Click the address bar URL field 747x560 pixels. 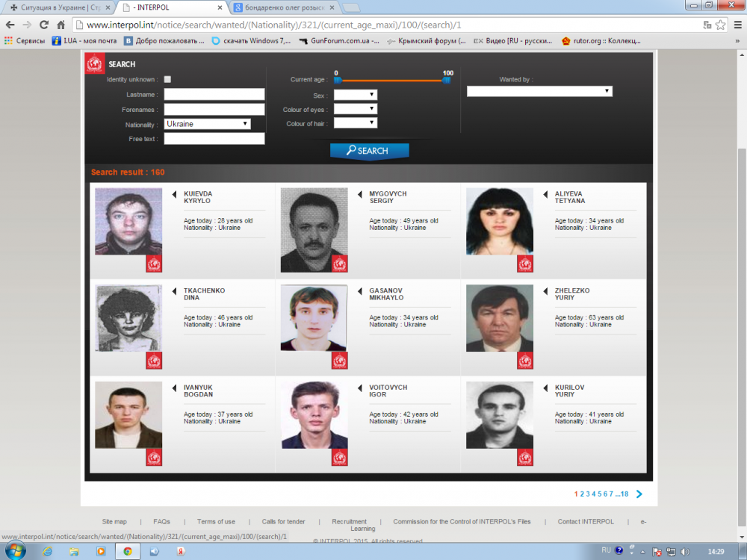(386, 25)
